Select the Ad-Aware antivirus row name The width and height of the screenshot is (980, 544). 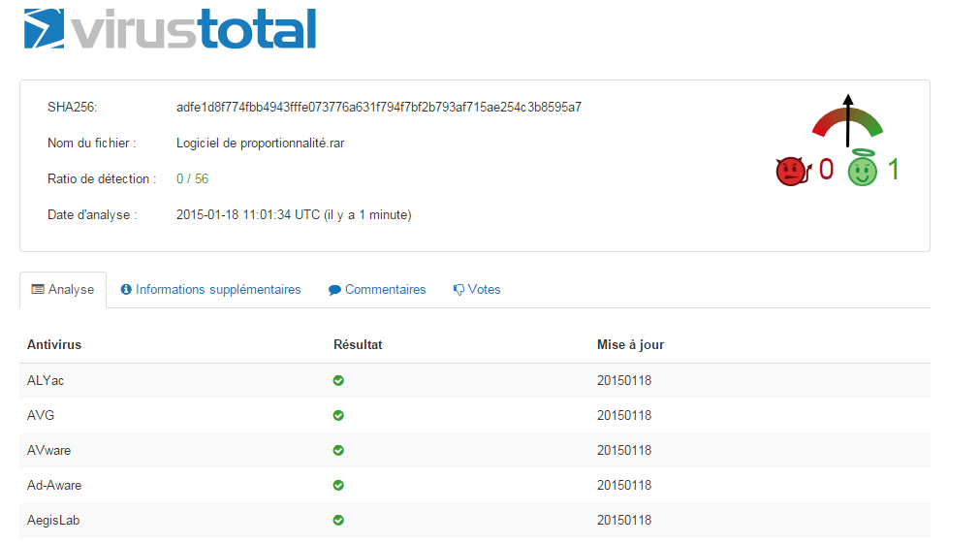pyautogui.click(x=53, y=485)
